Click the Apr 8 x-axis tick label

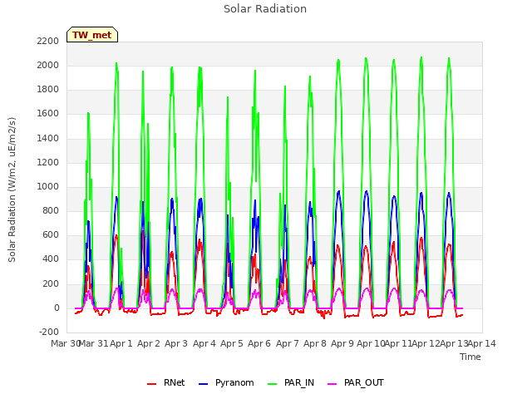click(x=315, y=343)
